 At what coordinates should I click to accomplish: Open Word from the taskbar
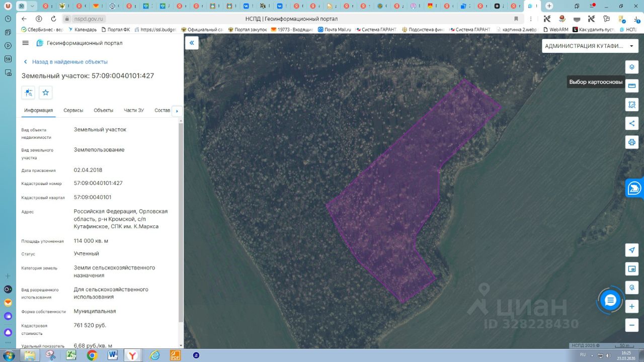pos(113,355)
